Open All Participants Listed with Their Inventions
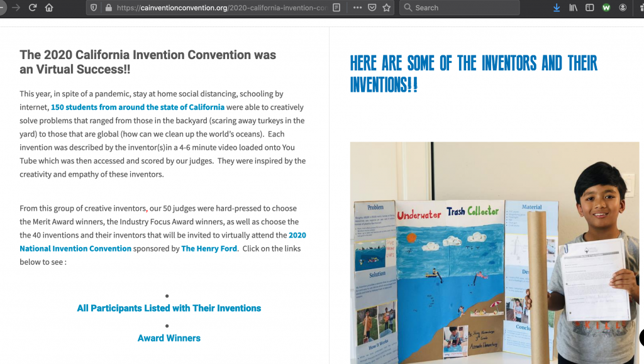This screenshot has width=644, height=364. click(169, 308)
